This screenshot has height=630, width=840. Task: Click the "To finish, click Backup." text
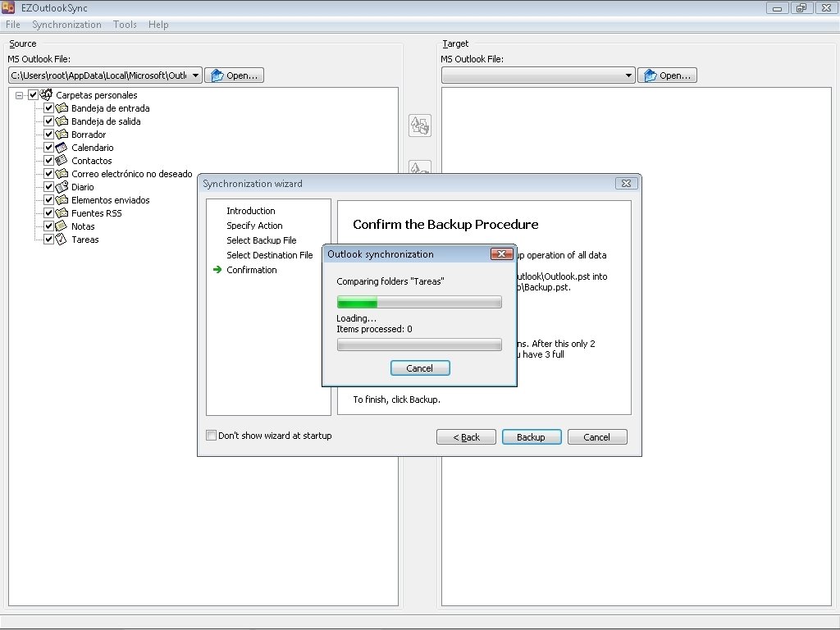[396, 399]
